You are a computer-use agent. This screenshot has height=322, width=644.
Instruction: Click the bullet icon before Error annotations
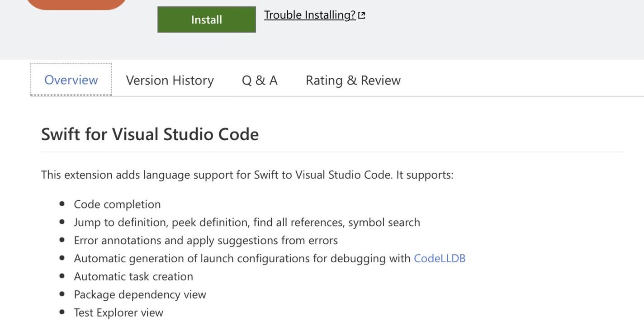pos(62,240)
